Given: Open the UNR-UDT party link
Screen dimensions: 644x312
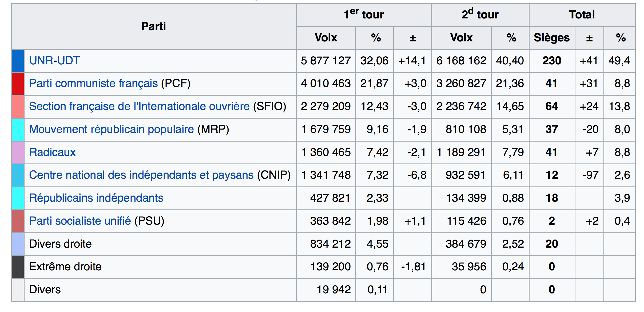Looking at the screenshot, I should click(x=54, y=61).
